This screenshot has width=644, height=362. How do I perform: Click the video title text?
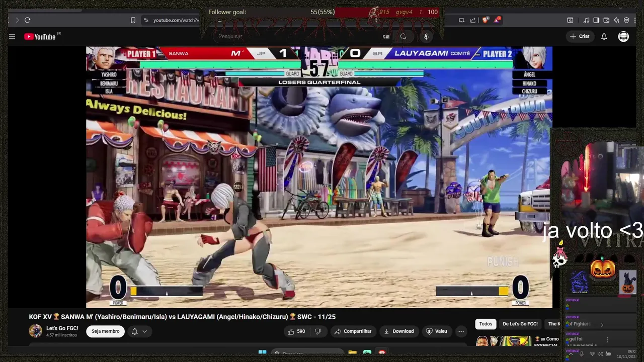tap(182, 317)
